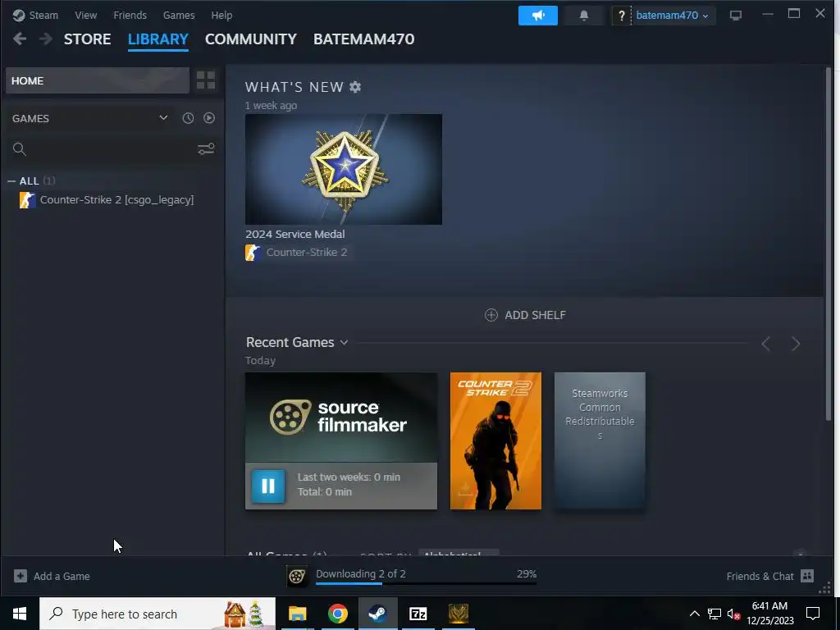
Task: Open the BATEMAM470 profile tab
Action: [x=363, y=39]
